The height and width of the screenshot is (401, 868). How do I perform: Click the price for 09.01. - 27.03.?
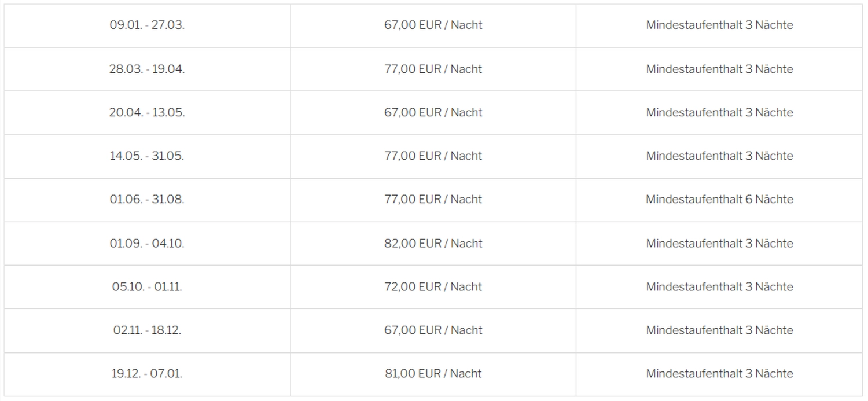(433, 25)
